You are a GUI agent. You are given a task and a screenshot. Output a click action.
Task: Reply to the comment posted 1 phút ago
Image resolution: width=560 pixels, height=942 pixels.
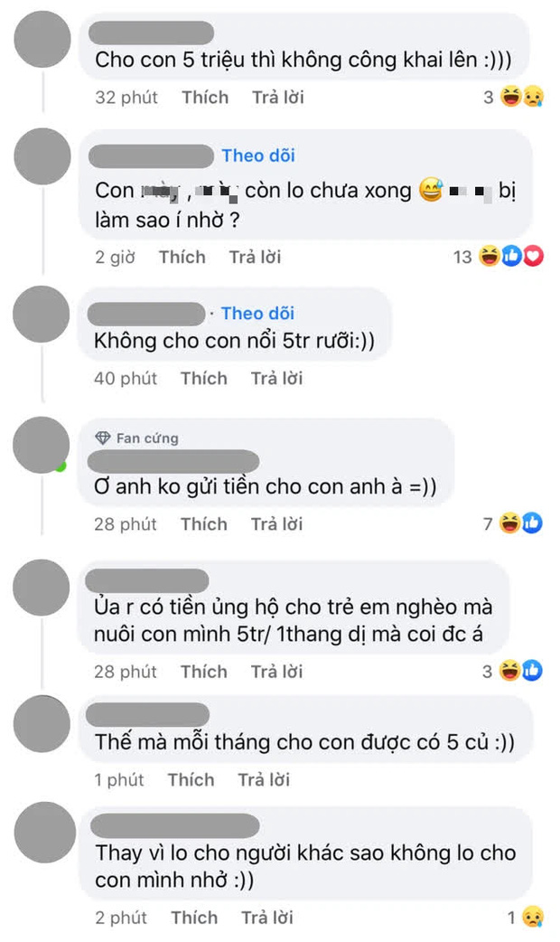(264, 780)
